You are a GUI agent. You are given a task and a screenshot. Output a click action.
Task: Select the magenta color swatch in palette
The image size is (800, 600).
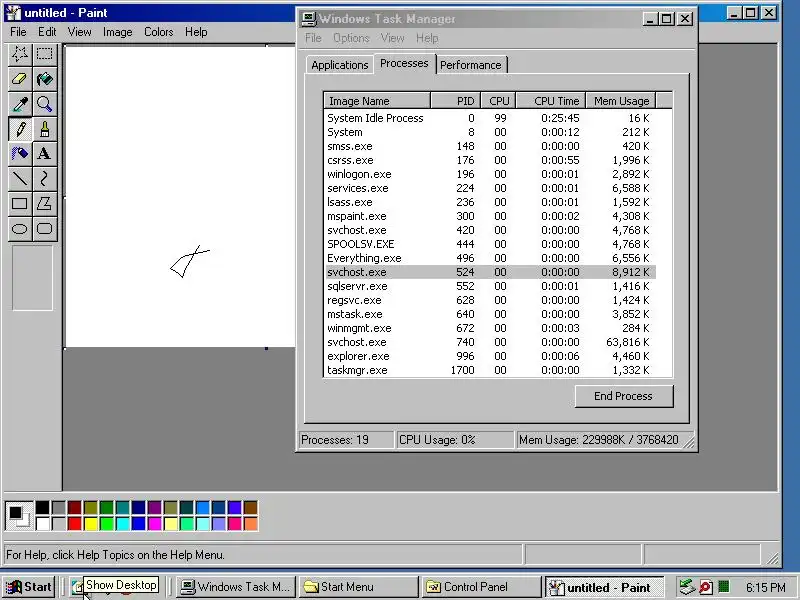tap(155, 523)
